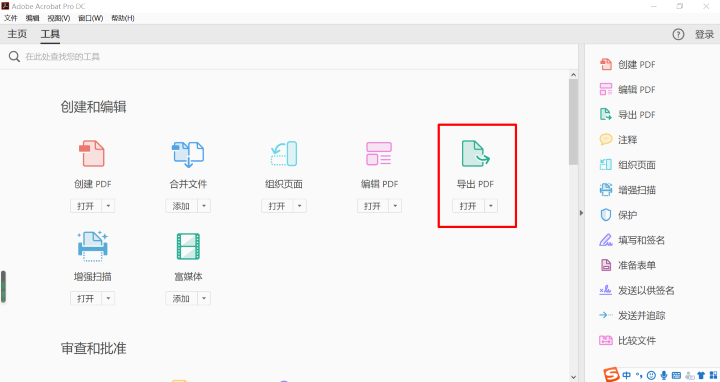This screenshot has width=720, height=382.
Task: Click the vertical scrollbar thumb
Action: [573, 122]
